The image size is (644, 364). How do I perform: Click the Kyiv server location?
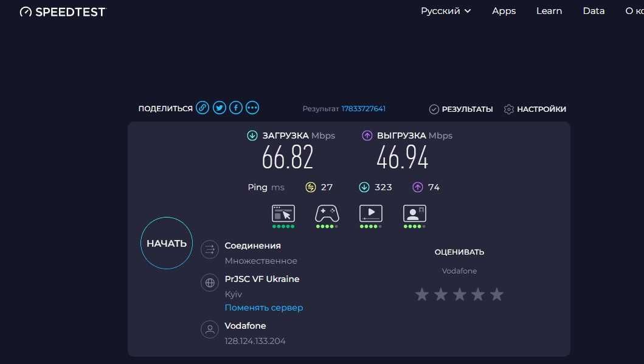[234, 294]
